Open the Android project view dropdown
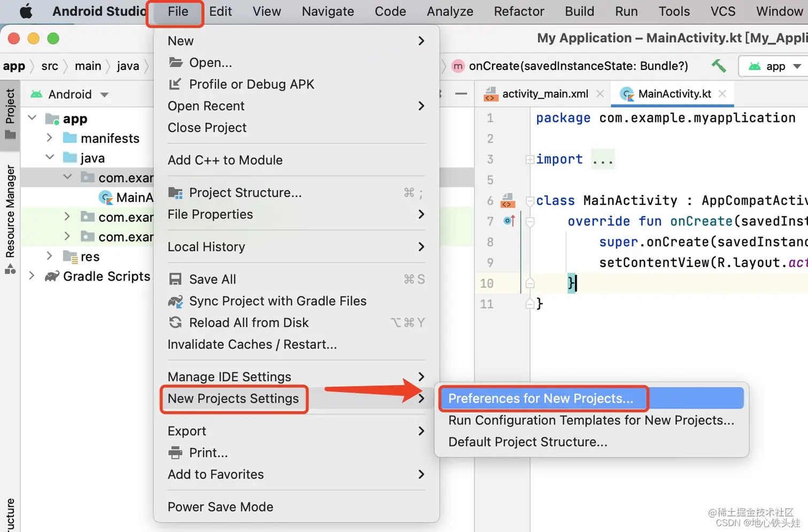 coord(69,95)
